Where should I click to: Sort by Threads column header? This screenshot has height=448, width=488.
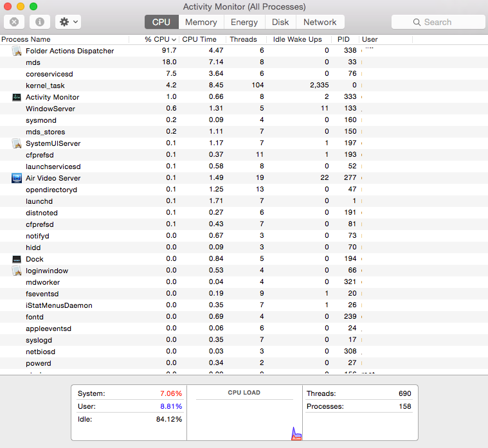(x=246, y=39)
